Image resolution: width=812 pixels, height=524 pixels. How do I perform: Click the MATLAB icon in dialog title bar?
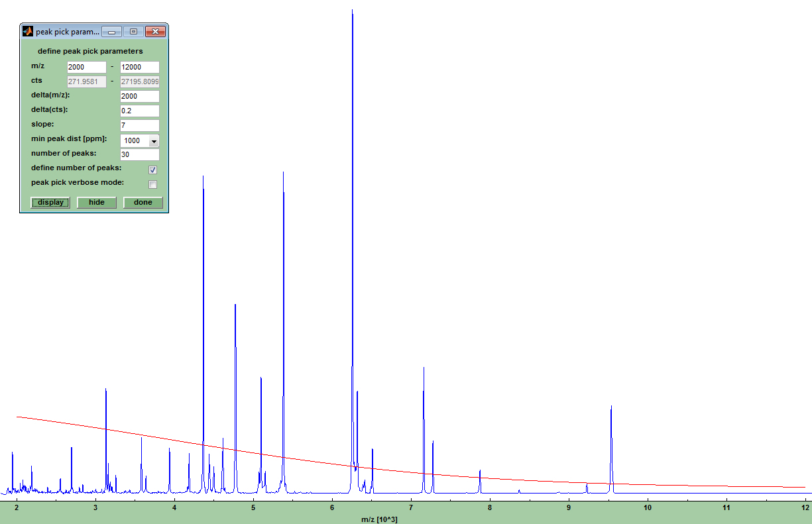click(28, 31)
